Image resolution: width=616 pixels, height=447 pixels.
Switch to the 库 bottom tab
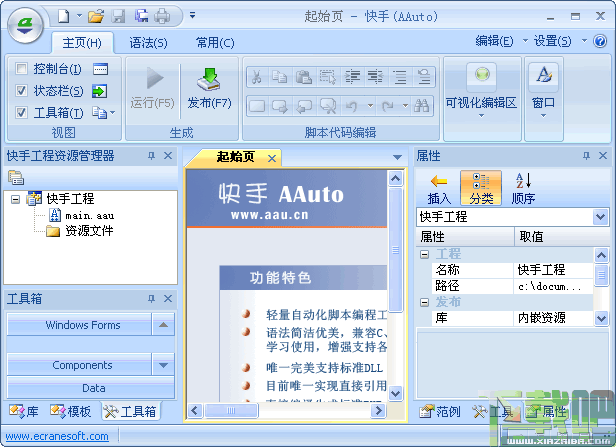pyautogui.click(x=24, y=412)
